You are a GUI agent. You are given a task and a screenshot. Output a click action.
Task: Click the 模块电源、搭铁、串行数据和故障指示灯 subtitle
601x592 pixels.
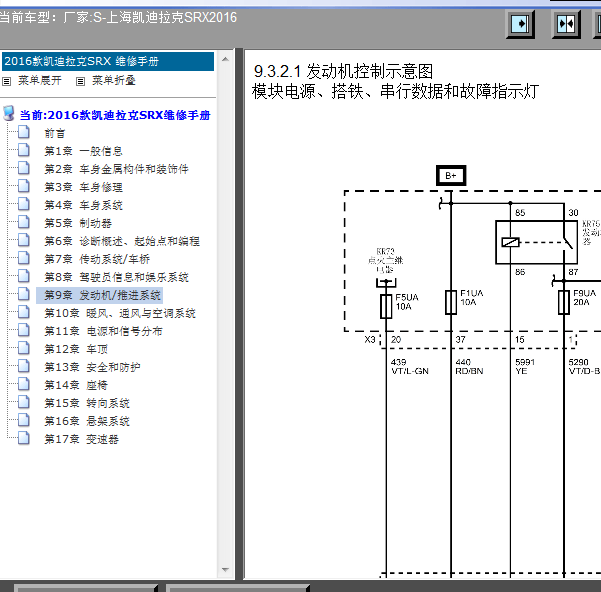click(395, 92)
